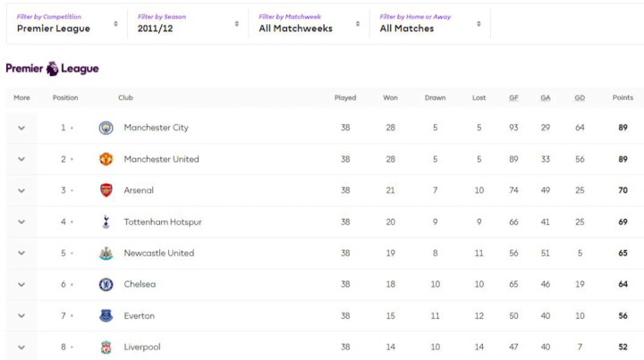
Task: Click the GF column header
Action: [513, 97]
